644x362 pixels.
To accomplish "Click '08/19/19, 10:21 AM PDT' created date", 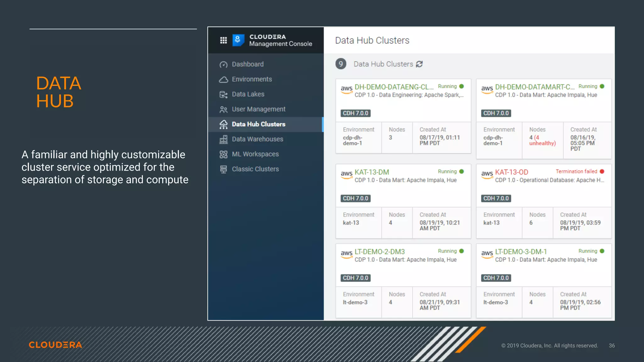I will click(440, 226).
